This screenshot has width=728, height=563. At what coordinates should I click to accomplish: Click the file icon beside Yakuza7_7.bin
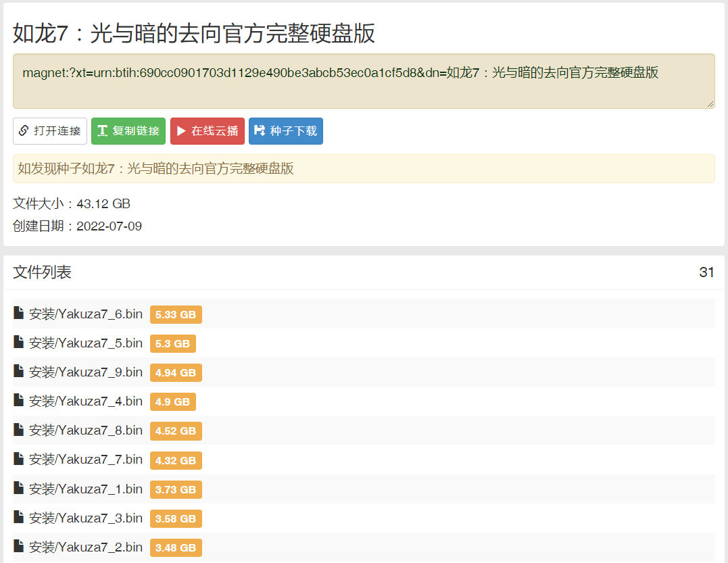click(x=18, y=458)
